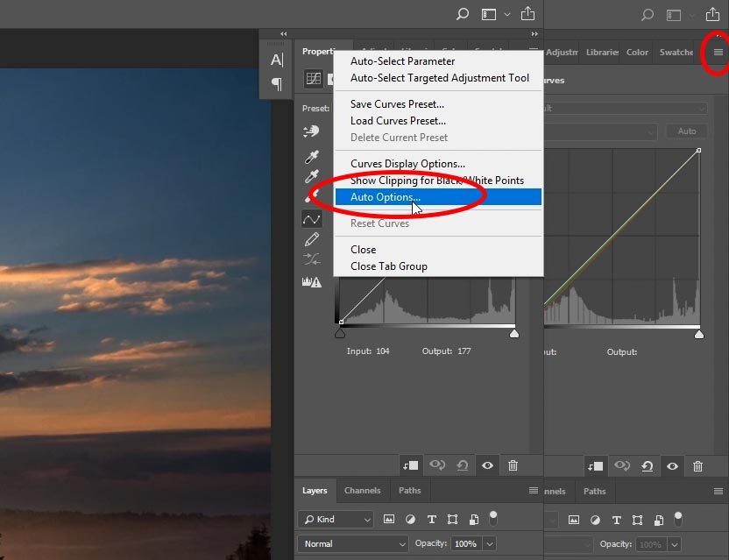The image size is (729, 560).
Task: Select the on-image targeted adjustment hand tool
Action: (312, 131)
